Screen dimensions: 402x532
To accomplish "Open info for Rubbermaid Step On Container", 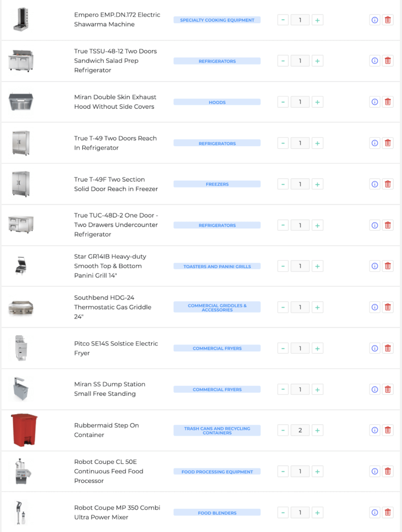I will 375,430.
